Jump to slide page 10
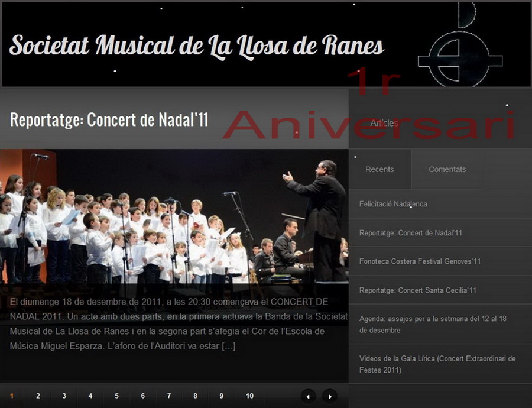The width and height of the screenshot is (532, 408). point(249,396)
